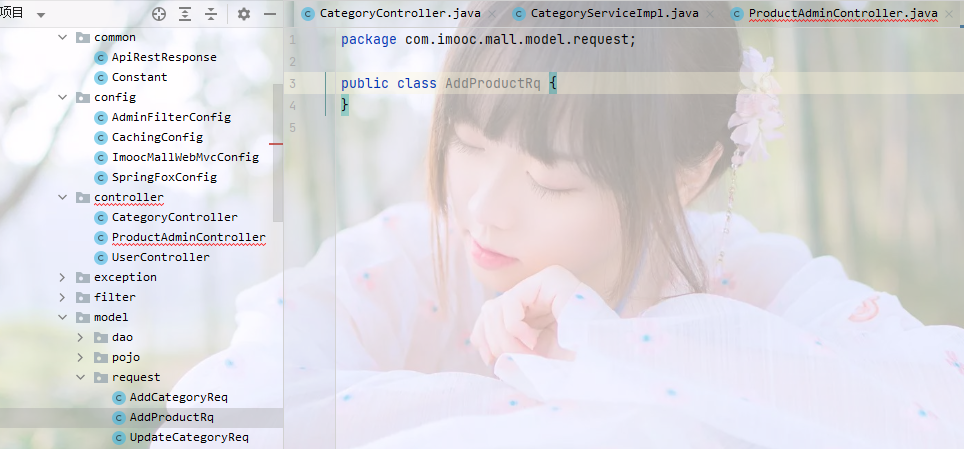Click class icon beside CachingConfig

click(x=101, y=137)
